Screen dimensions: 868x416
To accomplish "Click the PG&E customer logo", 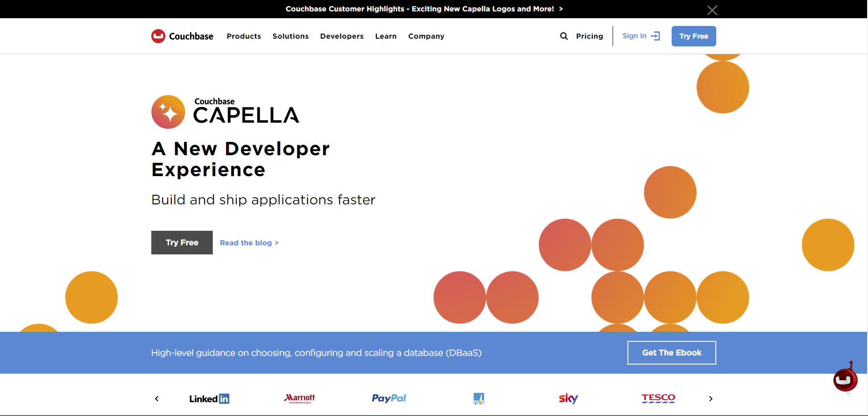I will (x=479, y=399).
